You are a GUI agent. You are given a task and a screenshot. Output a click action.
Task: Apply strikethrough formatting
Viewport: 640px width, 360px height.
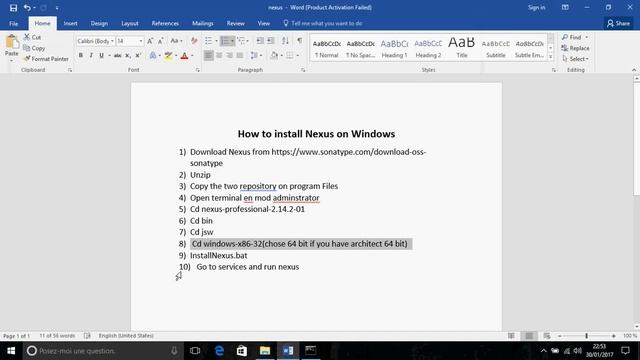pos(118,55)
